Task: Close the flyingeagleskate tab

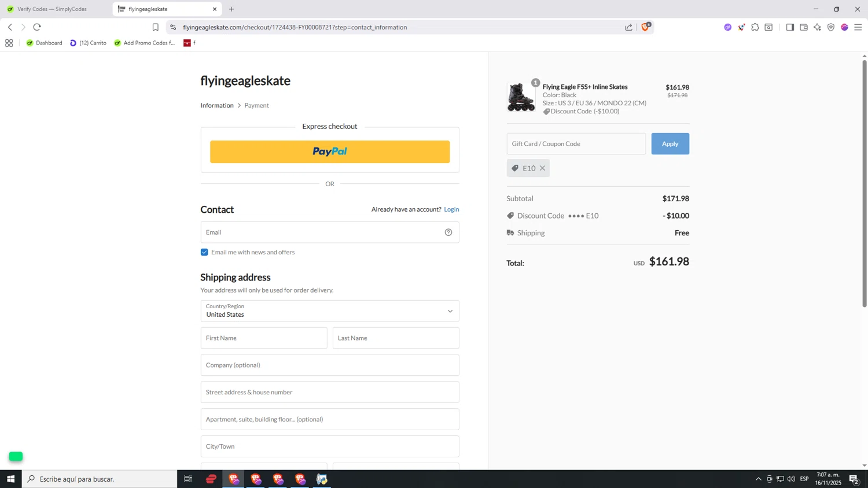Action: tap(215, 9)
